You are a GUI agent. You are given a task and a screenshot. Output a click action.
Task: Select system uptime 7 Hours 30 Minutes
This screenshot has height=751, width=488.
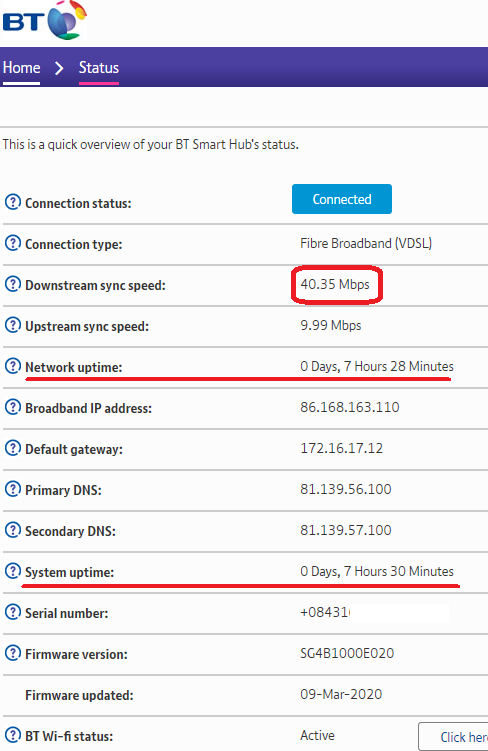point(377,571)
